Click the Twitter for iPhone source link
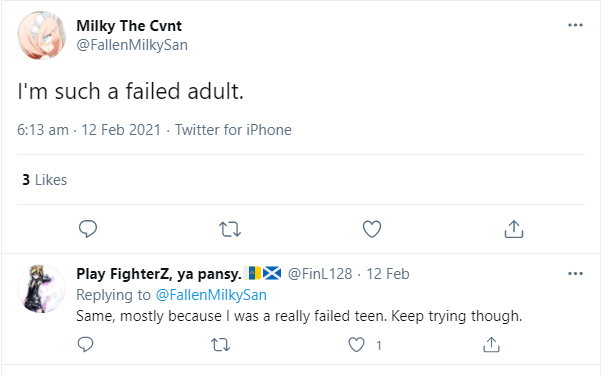 click(x=233, y=130)
